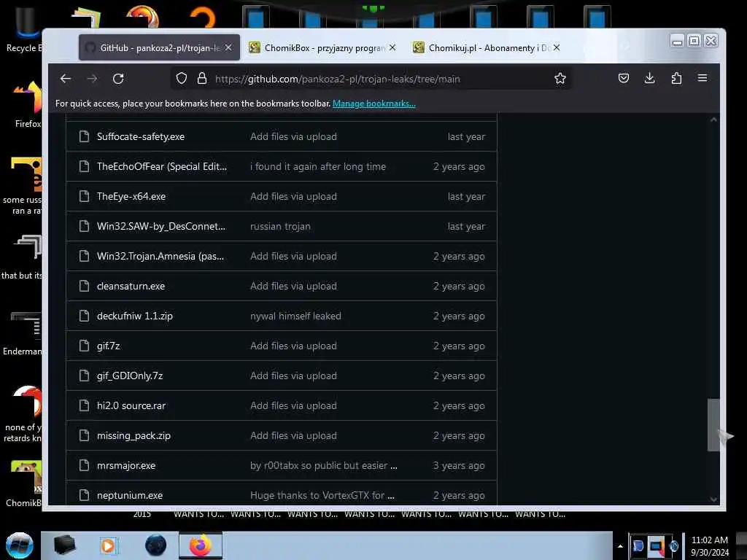Close the GitHub tab
The height and width of the screenshot is (560, 747).
tap(228, 47)
